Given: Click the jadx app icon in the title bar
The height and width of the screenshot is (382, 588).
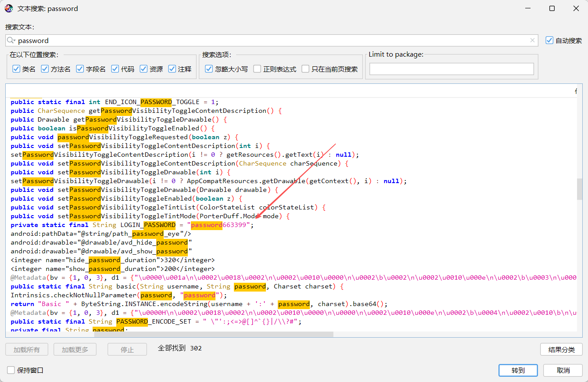Looking at the screenshot, I should pos(9,8).
